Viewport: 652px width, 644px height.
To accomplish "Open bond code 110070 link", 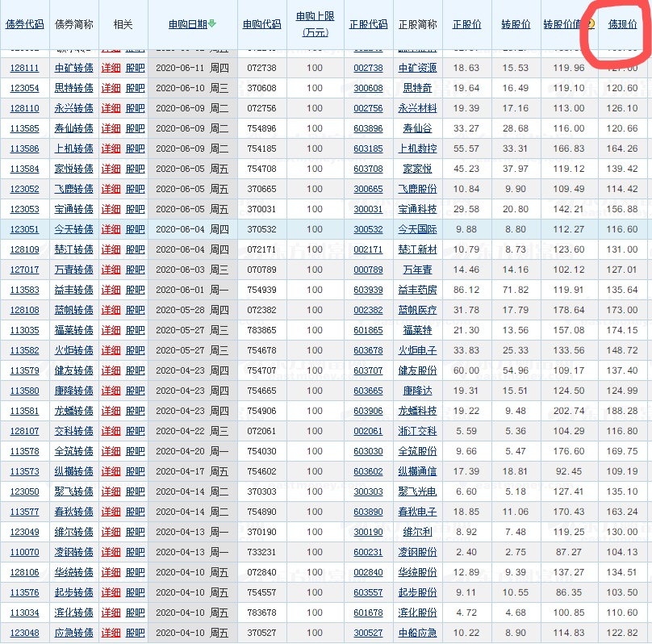I will point(24,552).
